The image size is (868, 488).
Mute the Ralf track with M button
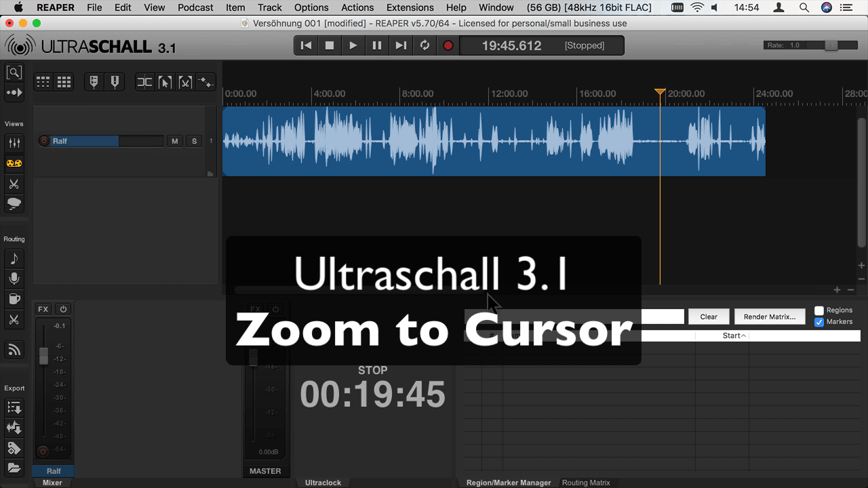click(175, 141)
